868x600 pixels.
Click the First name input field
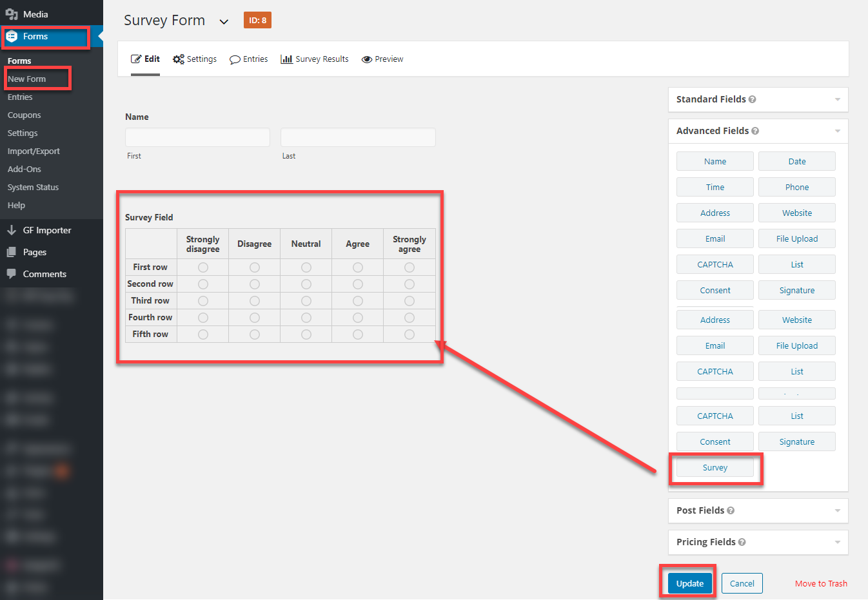pyautogui.click(x=197, y=137)
